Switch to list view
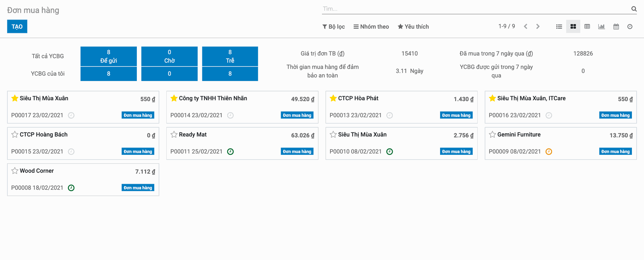 [x=559, y=27]
